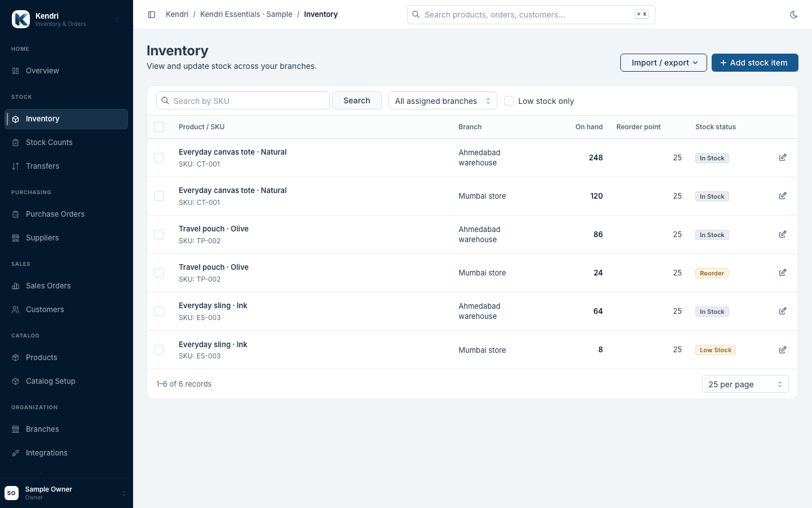Expand the Kendri workspace switcher
812x508 pixels.
117,19
